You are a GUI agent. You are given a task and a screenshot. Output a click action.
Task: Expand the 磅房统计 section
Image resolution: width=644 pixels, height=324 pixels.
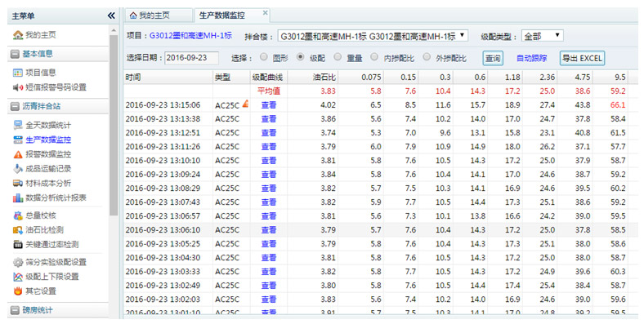(x=16, y=310)
